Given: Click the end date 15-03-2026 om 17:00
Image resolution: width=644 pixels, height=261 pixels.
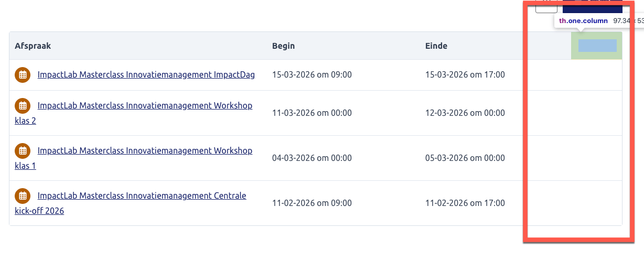Looking at the screenshot, I should [465, 74].
